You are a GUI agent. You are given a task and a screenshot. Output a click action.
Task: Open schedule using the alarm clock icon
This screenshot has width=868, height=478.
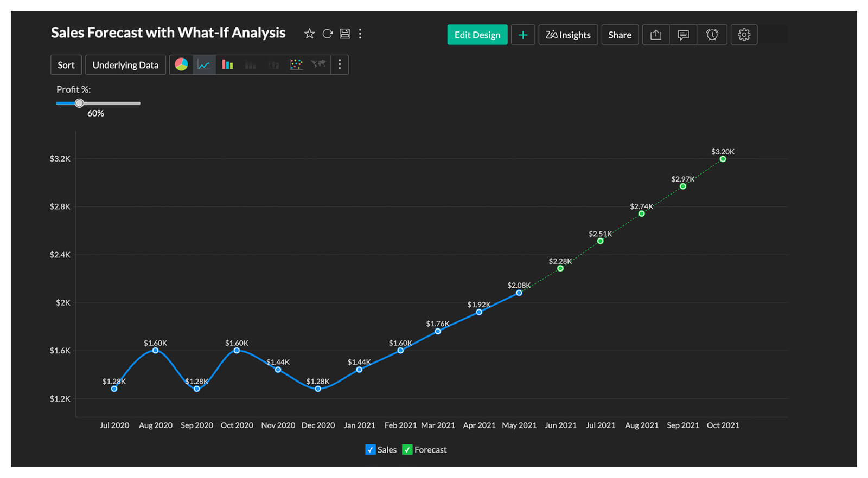click(712, 35)
